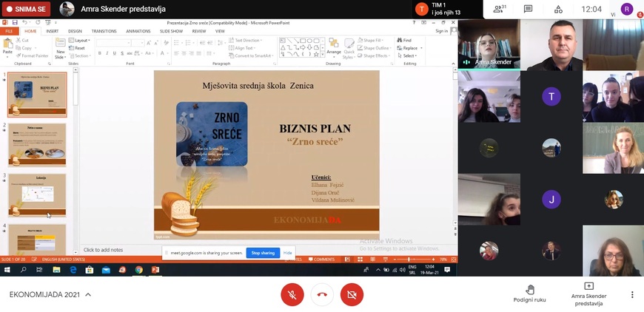644x312 pixels.
Task: Switch to Normal view icon in status bar
Action: pyautogui.click(x=347, y=259)
